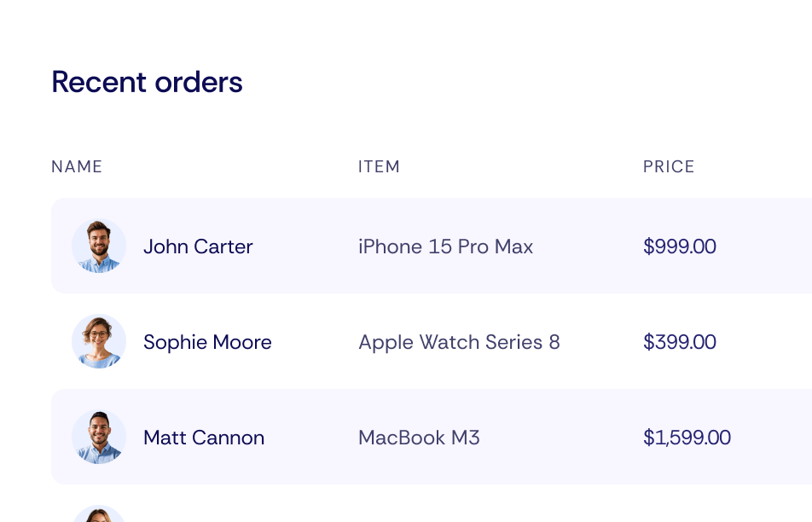Click the Recent orders heading
Viewport: 812px width, 522px height.
pos(147,82)
